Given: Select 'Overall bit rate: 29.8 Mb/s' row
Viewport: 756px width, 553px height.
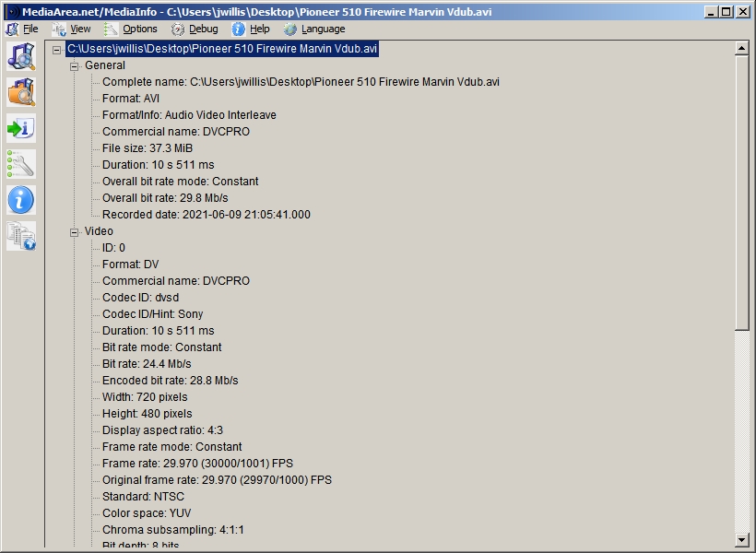Looking at the screenshot, I should [165, 198].
